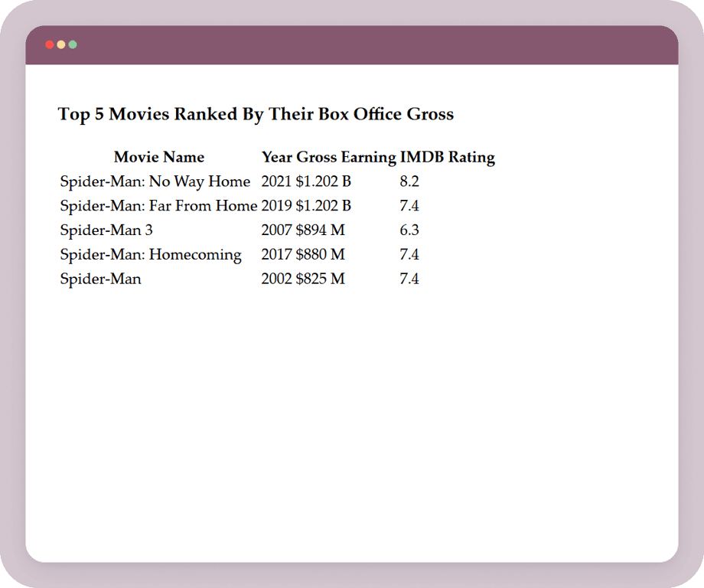
Task: Select the Spider-Man 3 movie name
Action: [x=106, y=230]
